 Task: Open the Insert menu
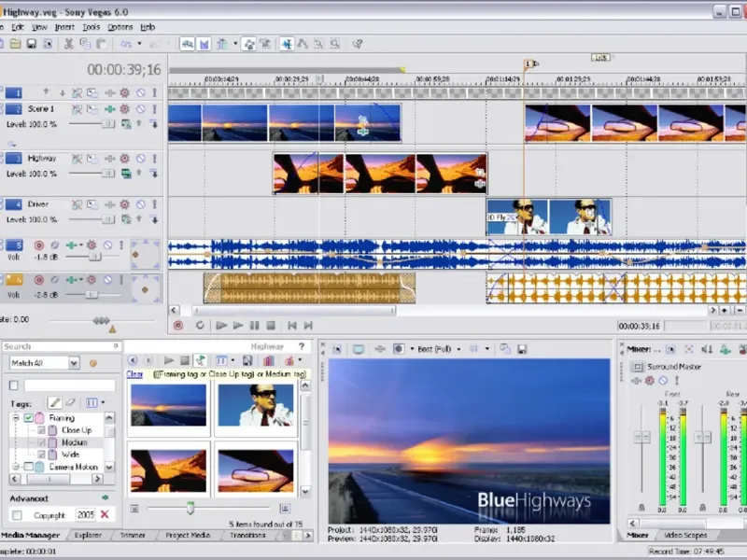pyautogui.click(x=64, y=27)
